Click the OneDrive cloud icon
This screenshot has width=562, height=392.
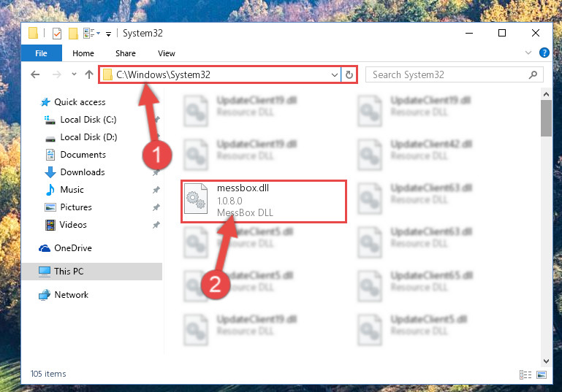[x=45, y=248]
